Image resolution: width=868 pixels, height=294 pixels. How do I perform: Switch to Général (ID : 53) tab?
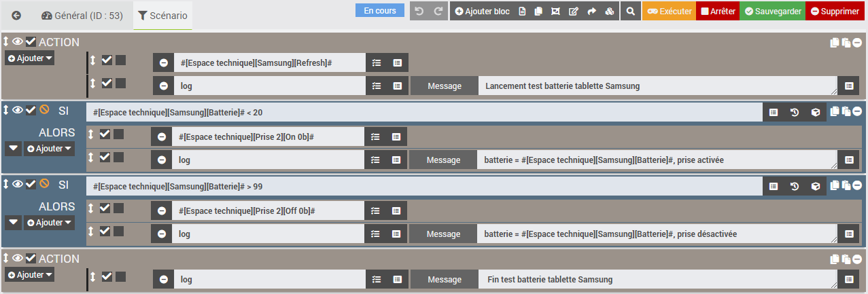click(82, 16)
